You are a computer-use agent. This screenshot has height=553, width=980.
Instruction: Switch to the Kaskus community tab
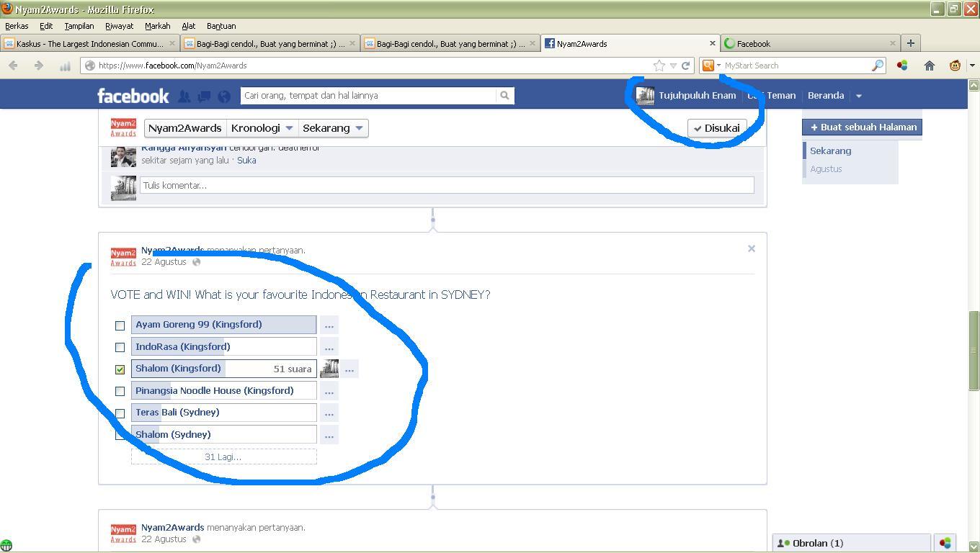point(89,43)
